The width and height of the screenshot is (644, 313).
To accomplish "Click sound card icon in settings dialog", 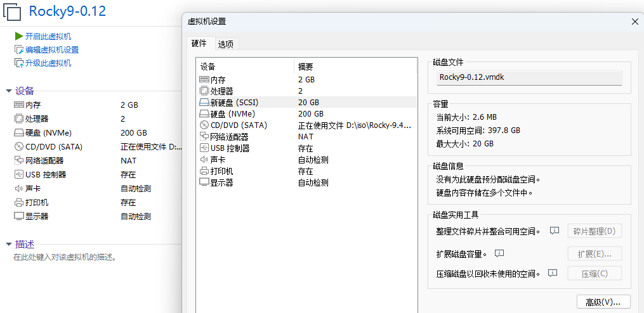I will pyautogui.click(x=204, y=160).
